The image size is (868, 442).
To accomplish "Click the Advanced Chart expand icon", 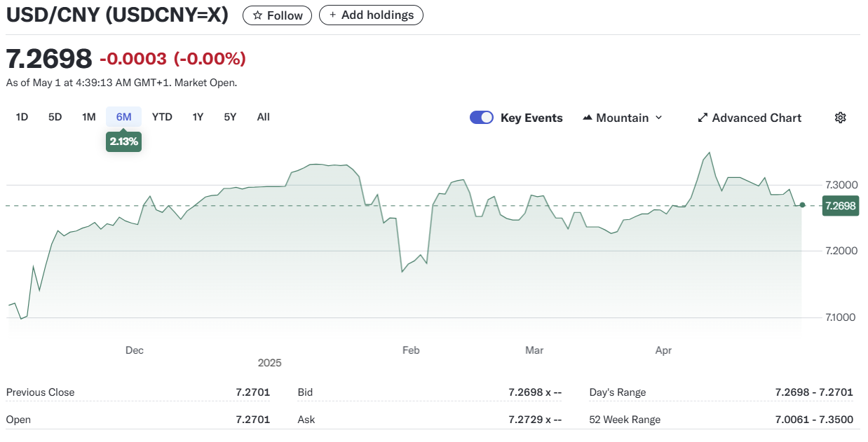I will tap(703, 118).
